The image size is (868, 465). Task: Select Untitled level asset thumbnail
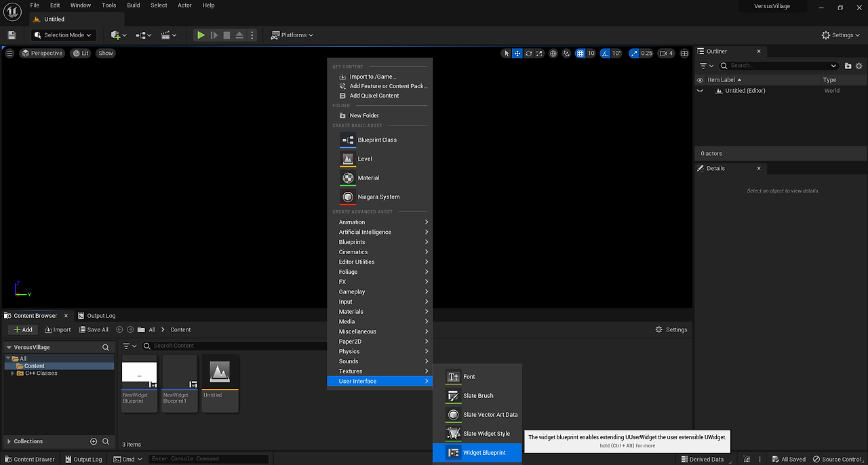(220, 383)
